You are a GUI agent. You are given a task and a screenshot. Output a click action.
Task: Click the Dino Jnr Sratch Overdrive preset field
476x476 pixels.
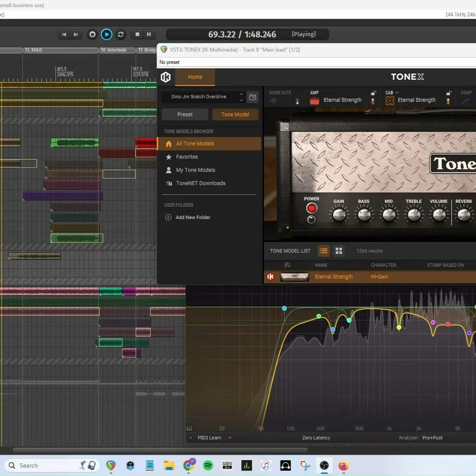pyautogui.click(x=199, y=97)
